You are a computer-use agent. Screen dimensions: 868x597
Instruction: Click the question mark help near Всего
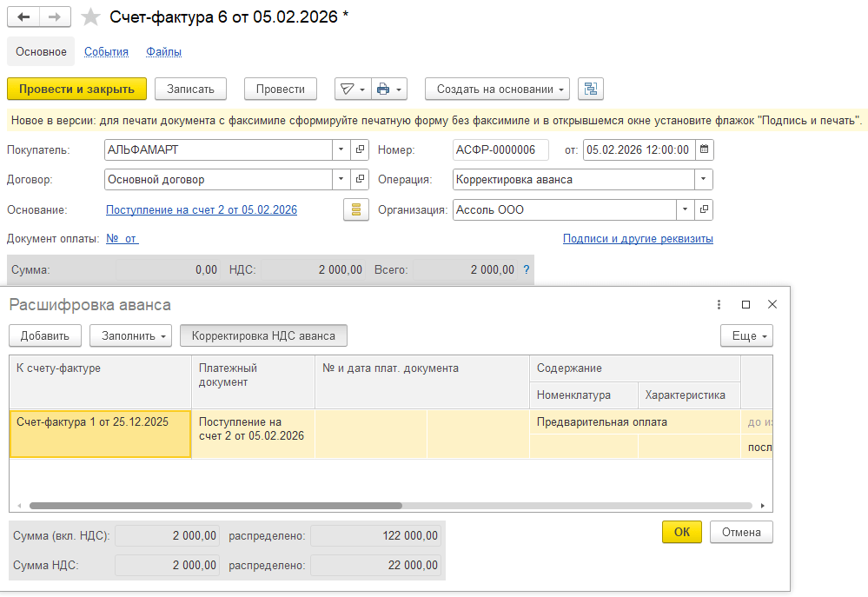[x=526, y=269]
